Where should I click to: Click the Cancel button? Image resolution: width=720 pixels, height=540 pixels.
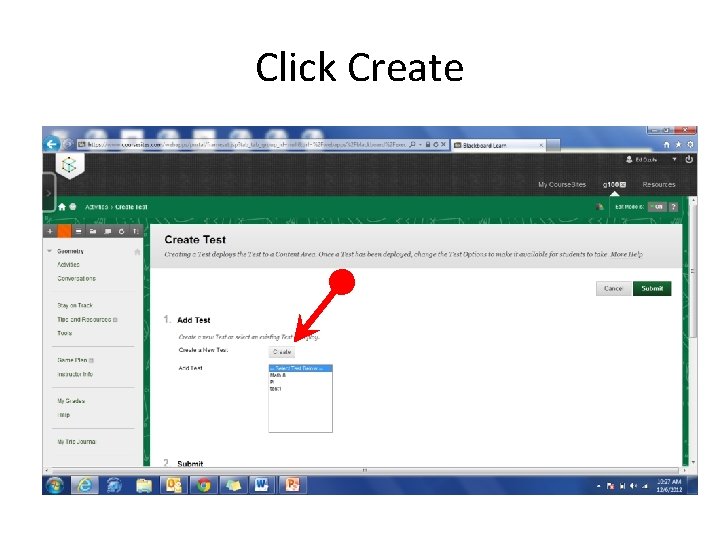point(613,288)
